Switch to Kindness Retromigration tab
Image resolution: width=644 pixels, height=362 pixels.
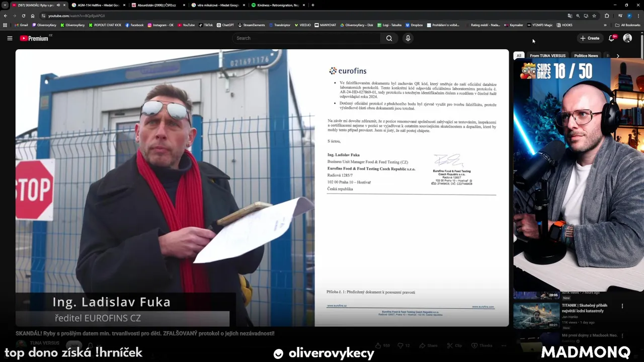pyautogui.click(x=278, y=5)
